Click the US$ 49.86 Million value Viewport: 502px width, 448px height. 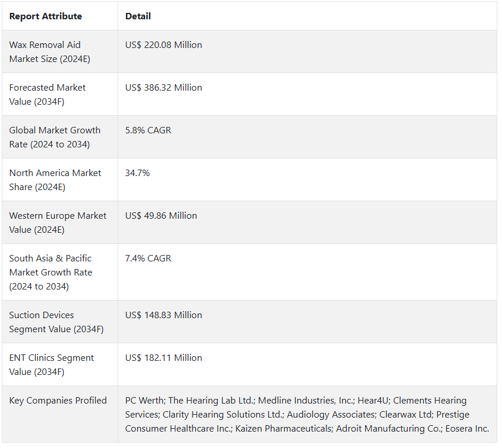pos(161,216)
